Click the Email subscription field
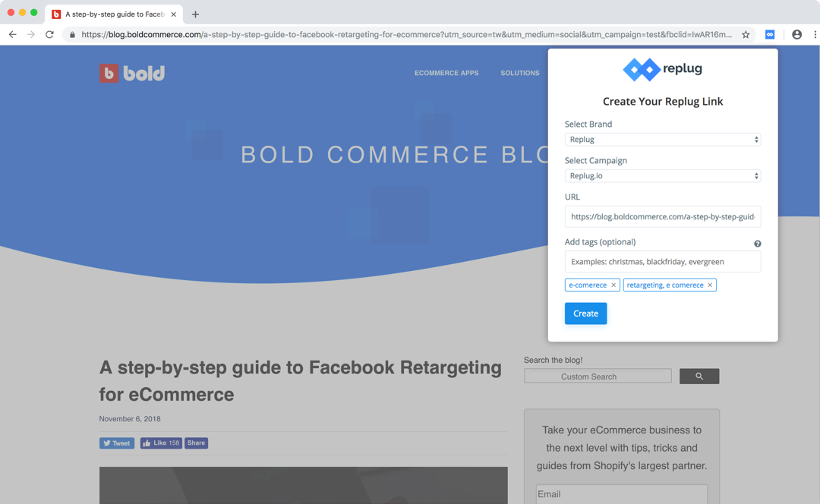The image size is (820, 504). [622, 494]
